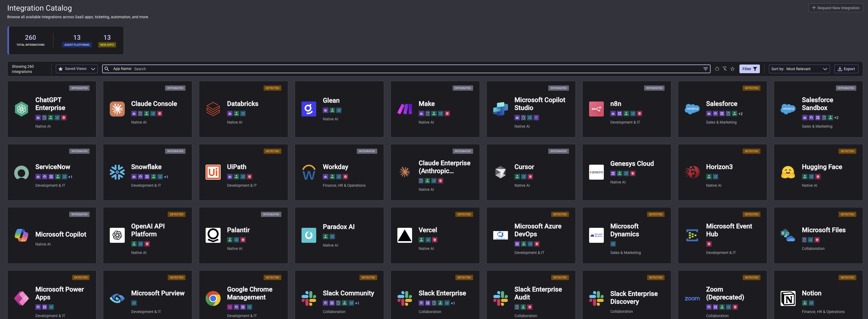Click the DETECTED badge on Databricks card
The image size is (868, 319).
272,88
